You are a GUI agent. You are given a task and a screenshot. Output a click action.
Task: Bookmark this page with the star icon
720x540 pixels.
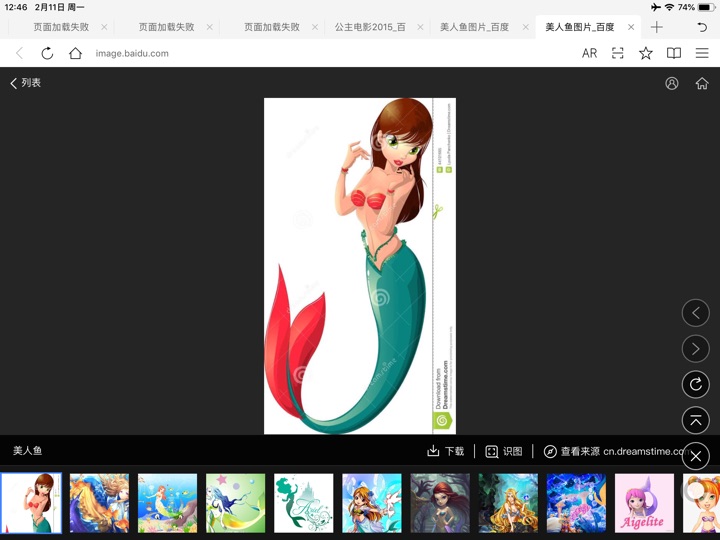pyautogui.click(x=646, y=53)
